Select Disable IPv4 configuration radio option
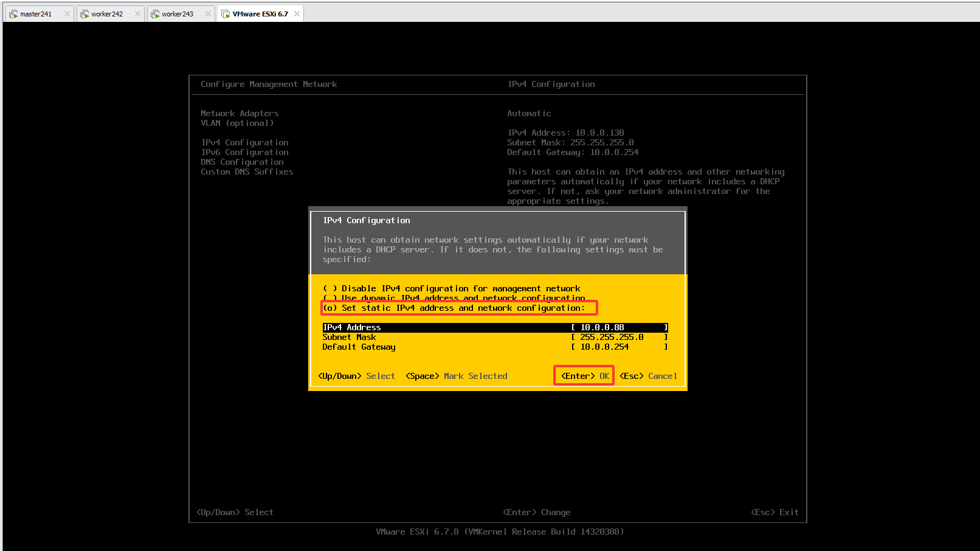The width and height of the screenshot is (980, 551). 451,288
